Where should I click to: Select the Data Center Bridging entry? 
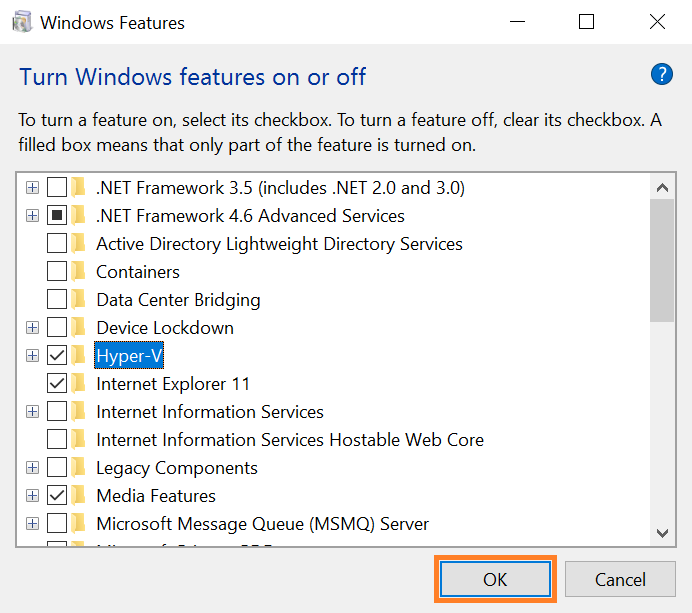[x=178, y=300]
